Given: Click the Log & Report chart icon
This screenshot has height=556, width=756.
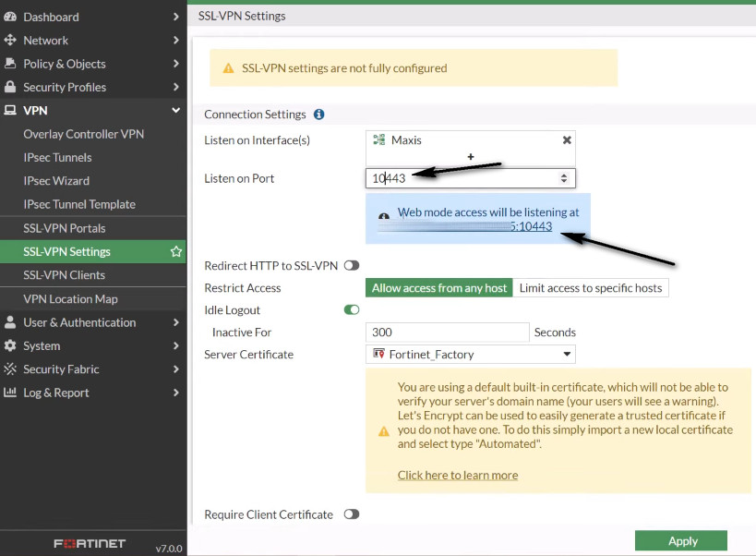Looking at the screenshot, I should coord(10,392).
